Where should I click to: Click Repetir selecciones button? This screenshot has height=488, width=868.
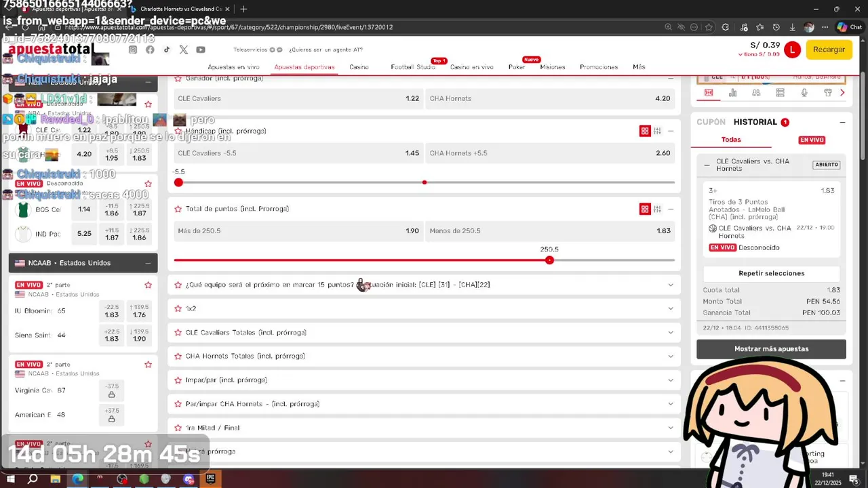coord(771,273)
